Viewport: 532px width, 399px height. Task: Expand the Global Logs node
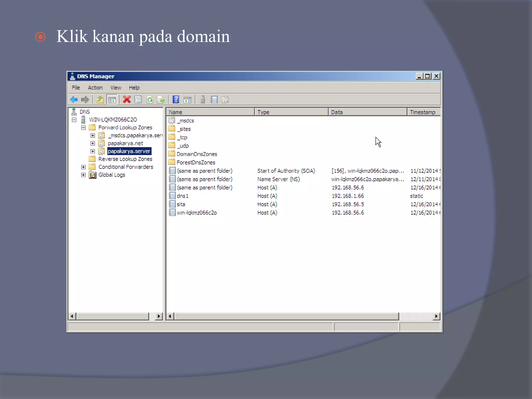pos(83,175)
